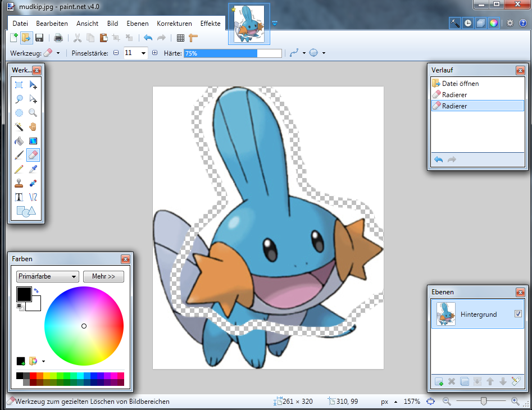
Task: Open the Ansicht menu
Action: tap(87, 24)
